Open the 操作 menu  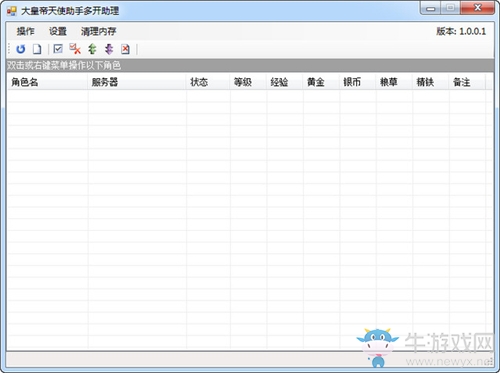pos(26,31)
